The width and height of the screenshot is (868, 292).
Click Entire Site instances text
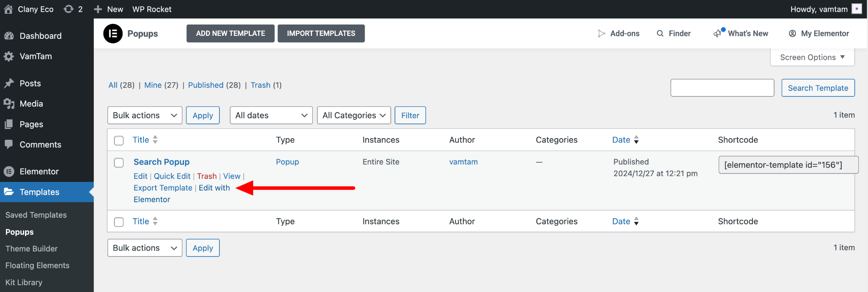[381, 162]
